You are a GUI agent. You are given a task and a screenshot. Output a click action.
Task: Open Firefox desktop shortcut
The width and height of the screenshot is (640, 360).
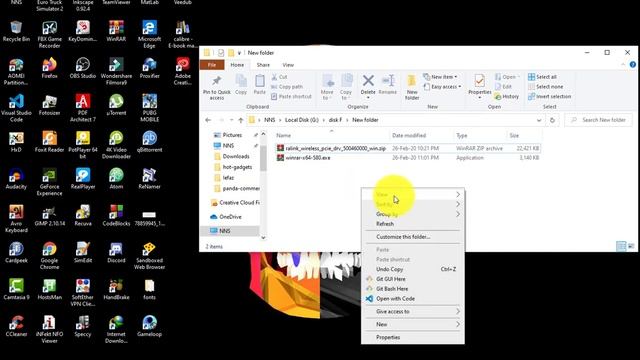[49, 68]
